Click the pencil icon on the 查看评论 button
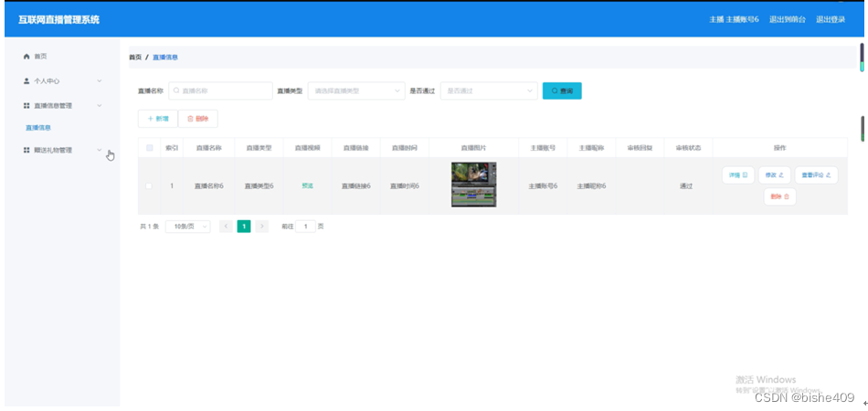868x411 pixels. (x=829, y=174)
